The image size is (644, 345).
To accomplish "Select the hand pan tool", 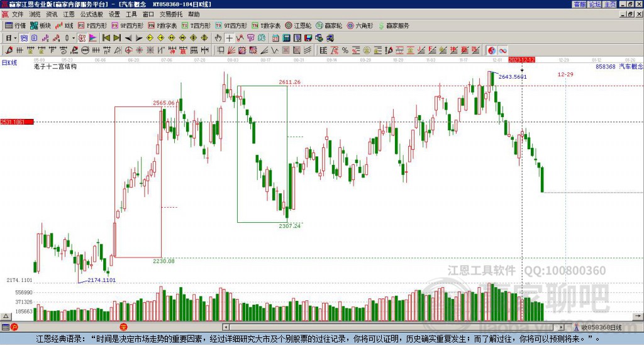I will tap(218, 38).
